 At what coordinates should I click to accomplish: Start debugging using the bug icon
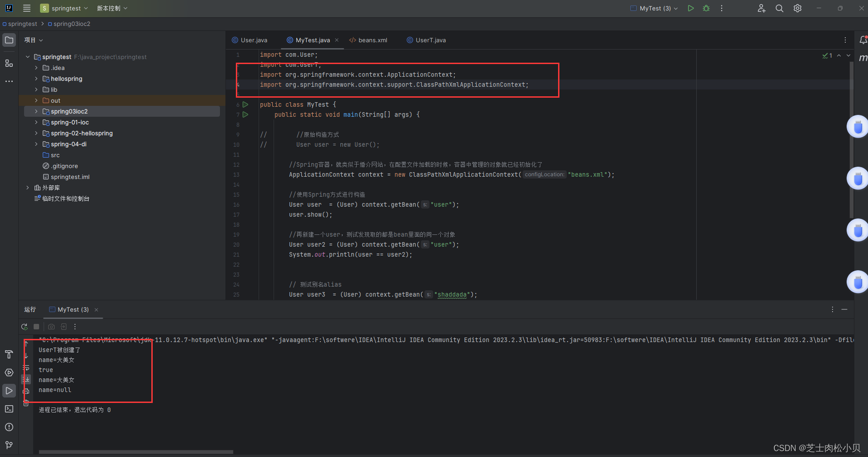706,8
